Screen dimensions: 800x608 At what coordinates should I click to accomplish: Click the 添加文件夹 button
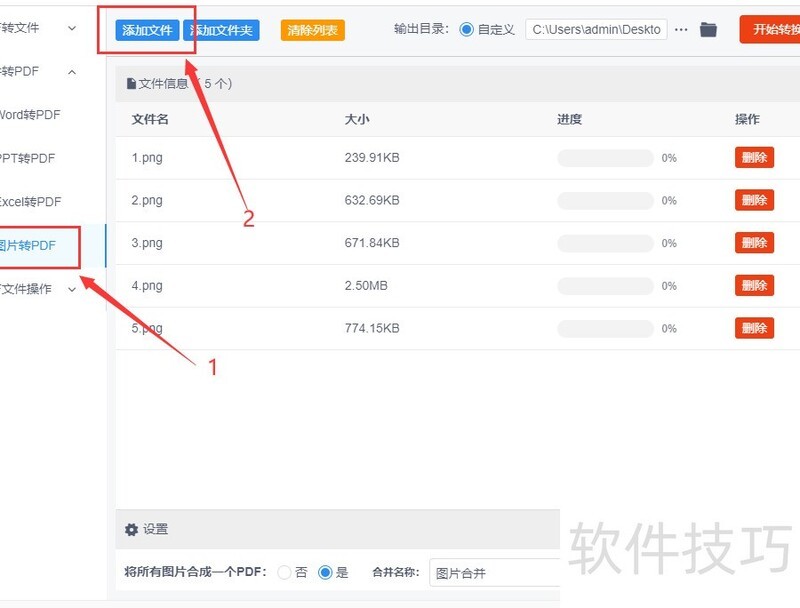222,29
